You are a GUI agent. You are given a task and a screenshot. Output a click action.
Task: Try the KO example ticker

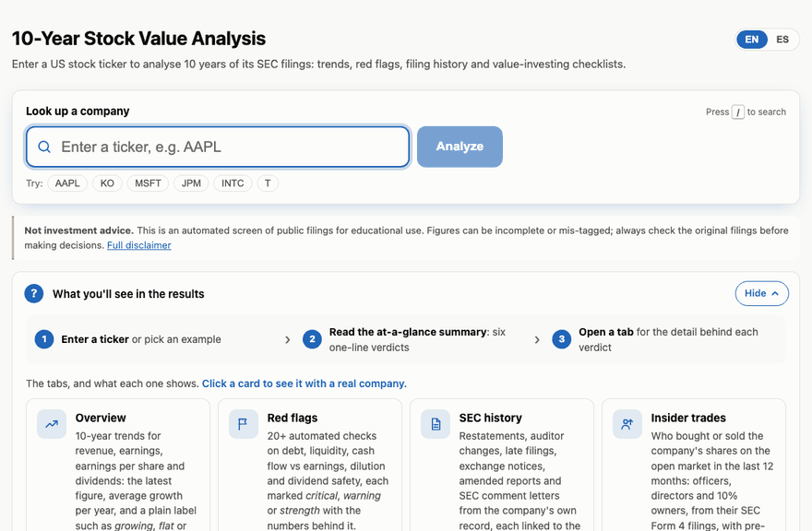(107, 183)
